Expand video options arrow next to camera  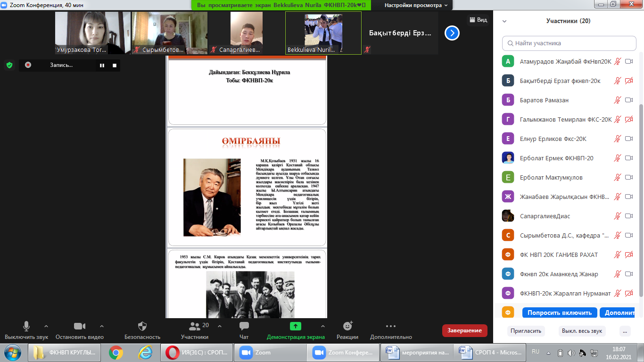102,326
